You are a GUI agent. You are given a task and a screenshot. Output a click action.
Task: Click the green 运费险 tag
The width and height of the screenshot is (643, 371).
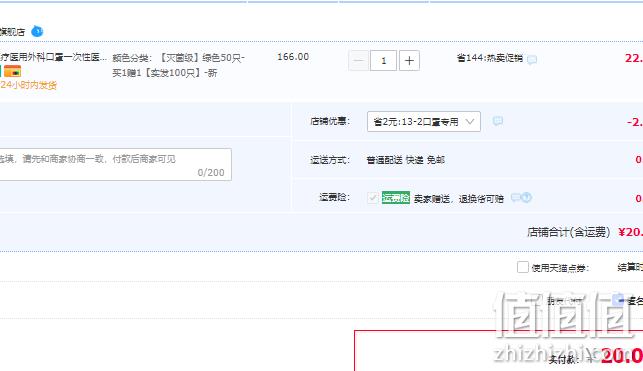point(396,198)
